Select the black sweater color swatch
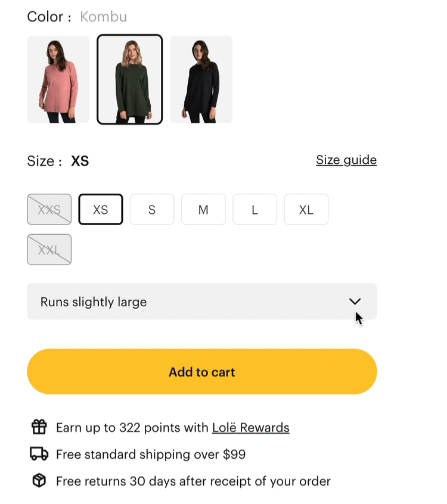 [x=201, y=79]
